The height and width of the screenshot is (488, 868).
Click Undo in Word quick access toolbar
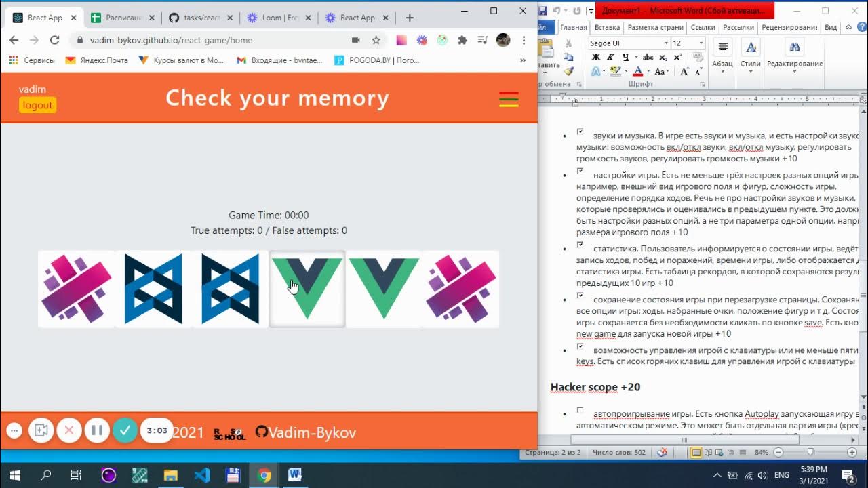tap(557, 11)
